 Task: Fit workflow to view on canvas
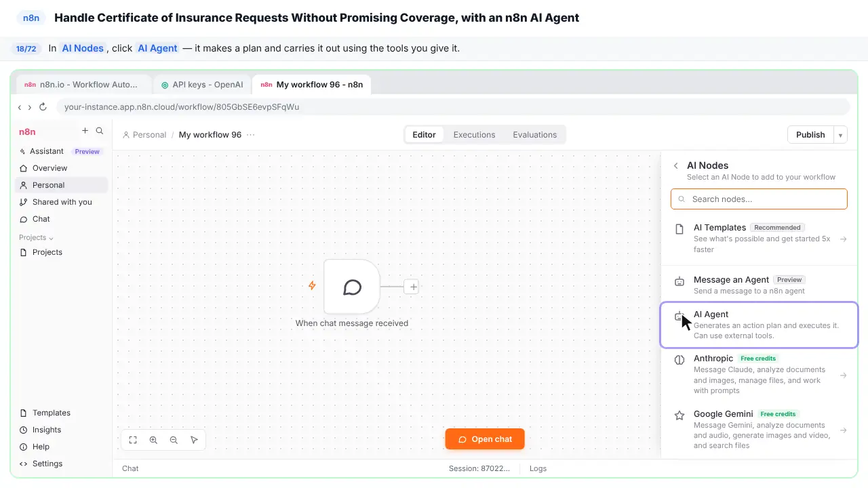coord(133,440)
